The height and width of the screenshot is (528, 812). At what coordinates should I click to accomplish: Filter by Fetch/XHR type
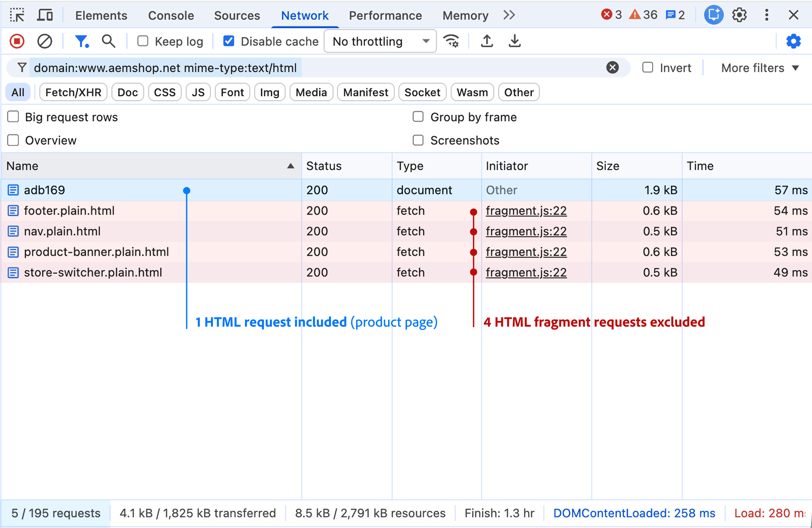pos(73,92)
